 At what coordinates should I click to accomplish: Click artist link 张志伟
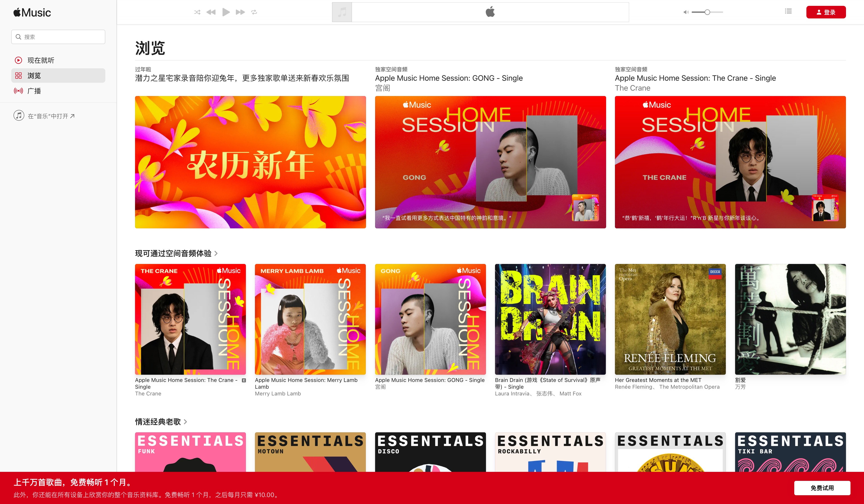pyautogui.click(x=544, y=394)
